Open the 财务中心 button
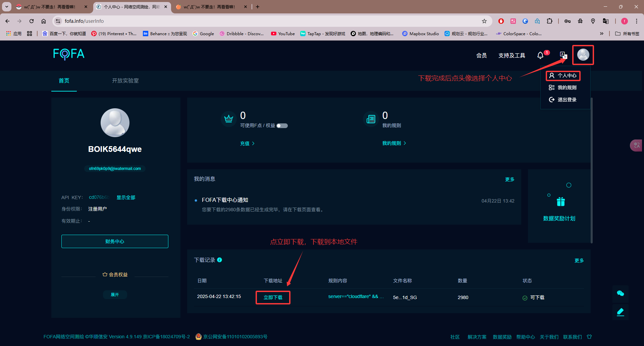 (x=115, y=241)
